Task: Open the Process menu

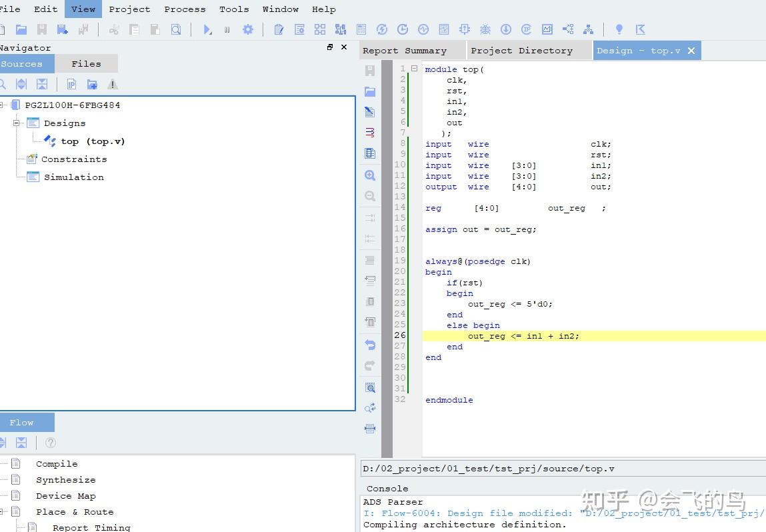Action: coord(185,9)
